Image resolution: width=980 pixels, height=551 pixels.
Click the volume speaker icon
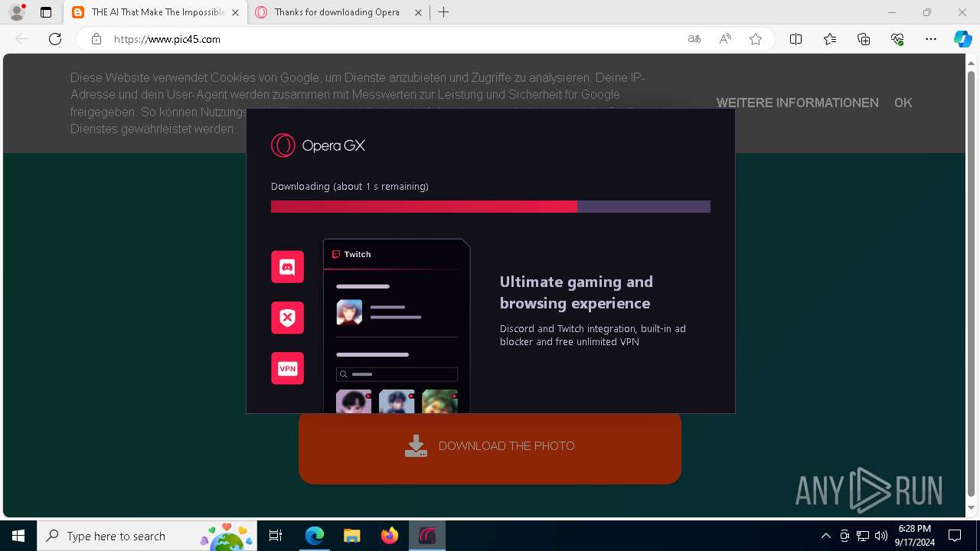881,536
